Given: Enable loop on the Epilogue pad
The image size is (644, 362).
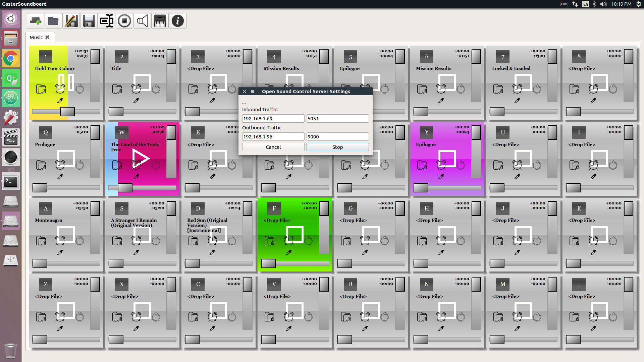Looking at the screenshot, I should pyautogui.click(x=385, y=89).
